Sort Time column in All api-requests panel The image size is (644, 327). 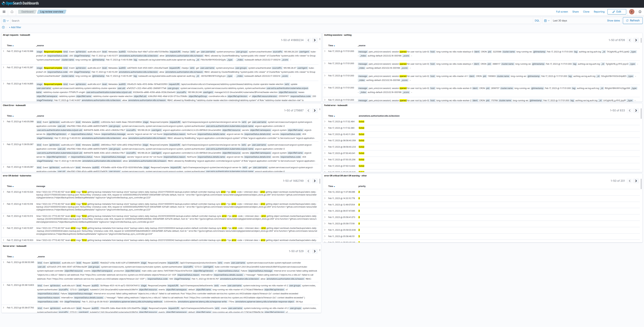click(x=10, y=46)
